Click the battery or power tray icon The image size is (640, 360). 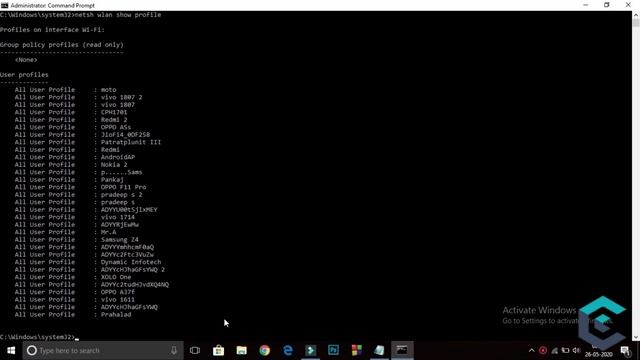coord(565,350)
